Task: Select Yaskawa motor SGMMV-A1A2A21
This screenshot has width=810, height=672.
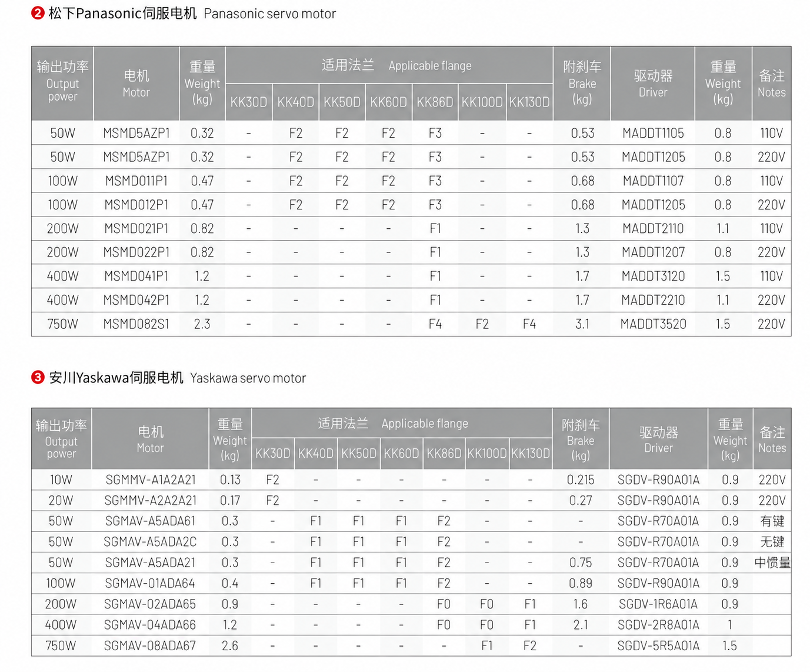Action: (151, 480)
